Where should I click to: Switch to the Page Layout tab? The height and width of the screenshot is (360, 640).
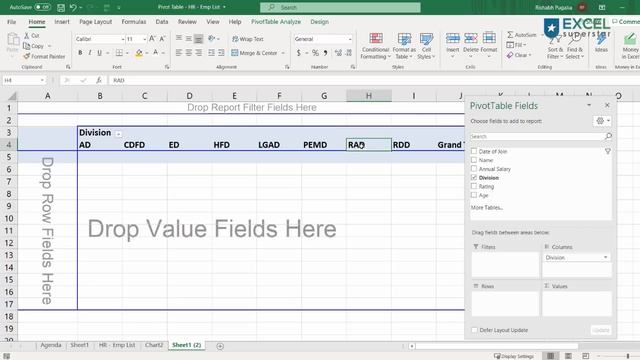(x=96, y=22)
